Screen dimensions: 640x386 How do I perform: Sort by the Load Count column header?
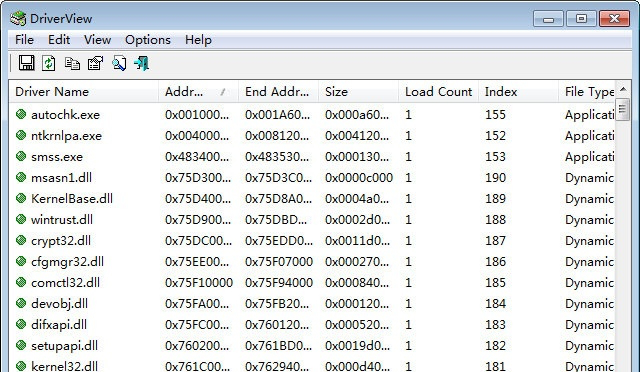[x=438, y=91]
